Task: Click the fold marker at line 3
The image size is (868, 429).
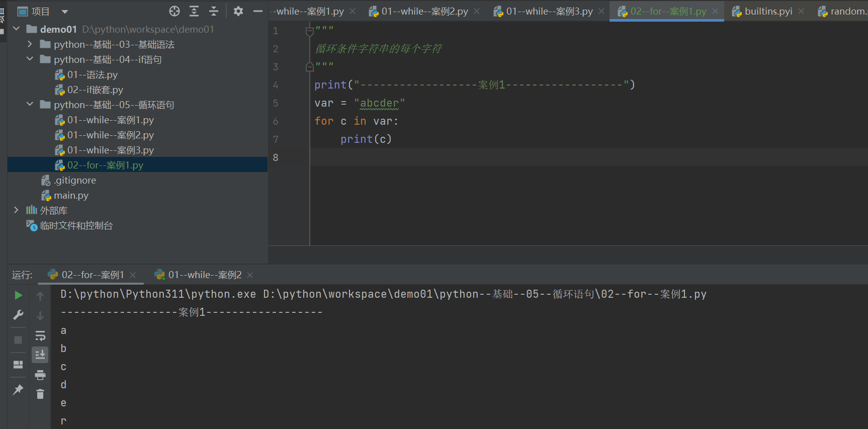Action: [310, 66]
